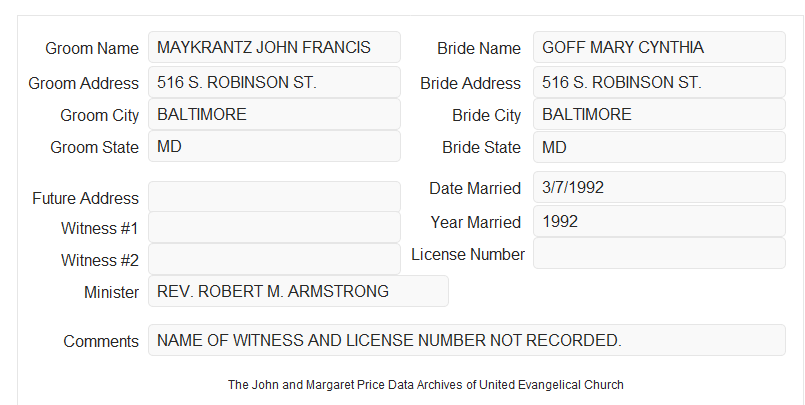Select the Bride Name input field

click(x=659, y=47)
